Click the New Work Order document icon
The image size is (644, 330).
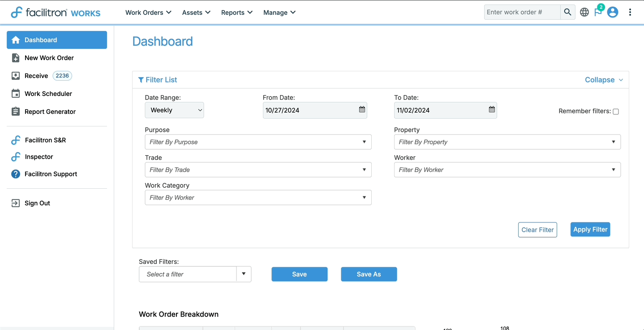pyautogui.click(x=16, y=58)
